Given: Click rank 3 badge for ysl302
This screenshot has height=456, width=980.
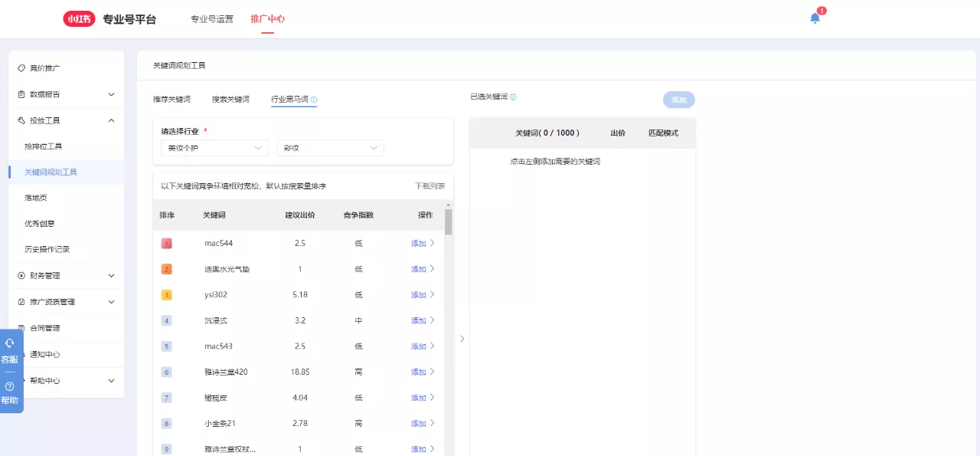Looking at the screenshot, I should [167, 295].
